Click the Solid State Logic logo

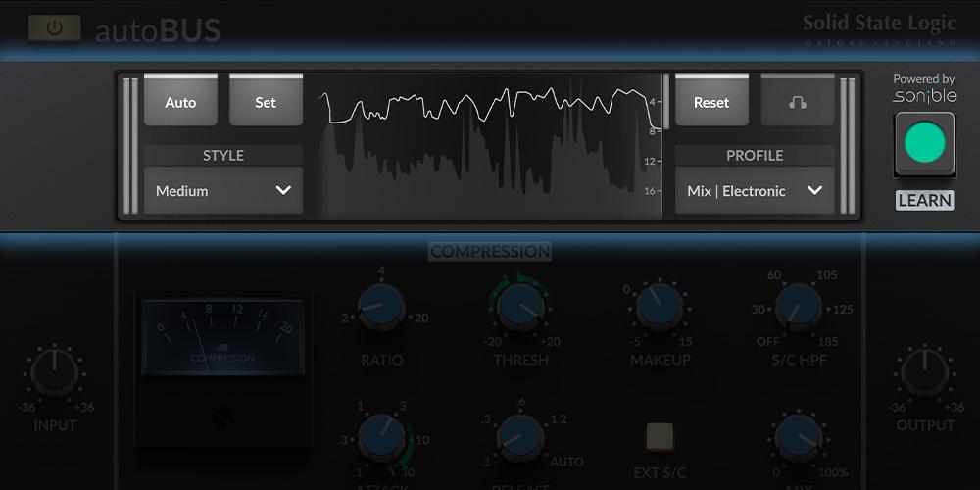(879, 27)
